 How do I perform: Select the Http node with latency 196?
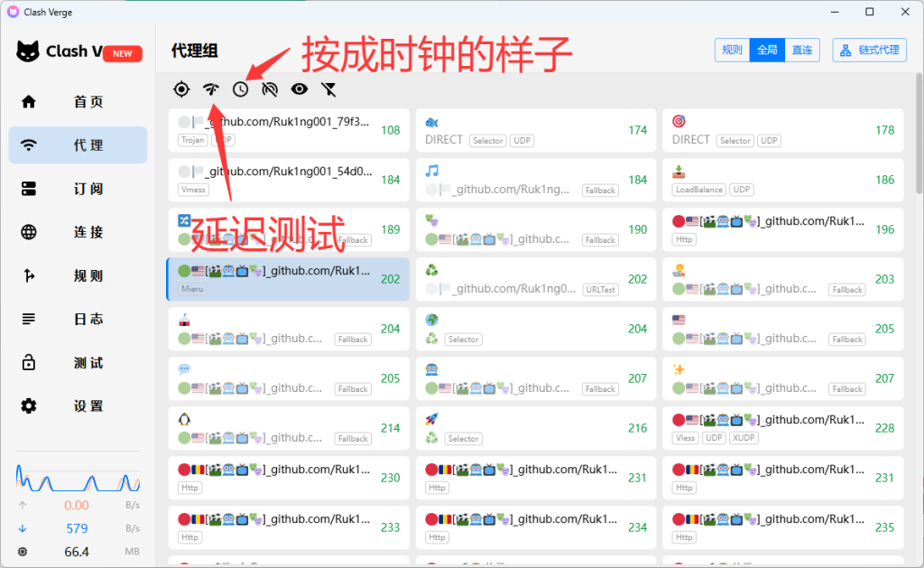(782, 229)
